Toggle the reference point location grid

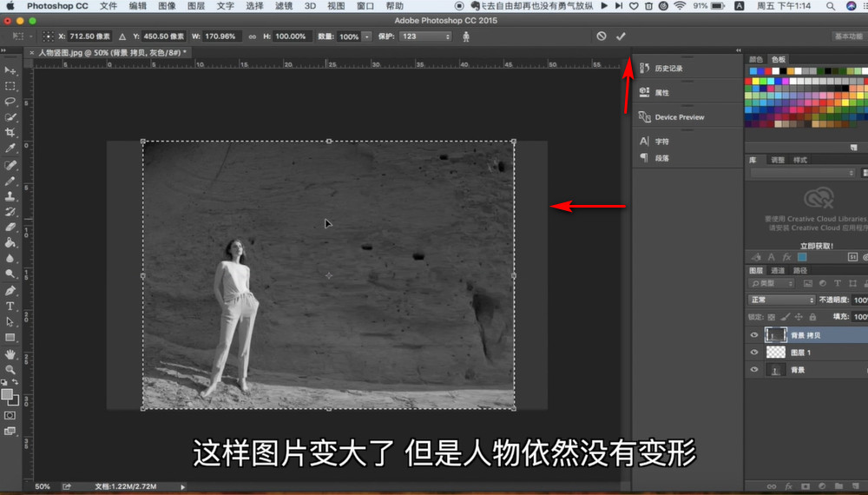[x=48, y=36]
